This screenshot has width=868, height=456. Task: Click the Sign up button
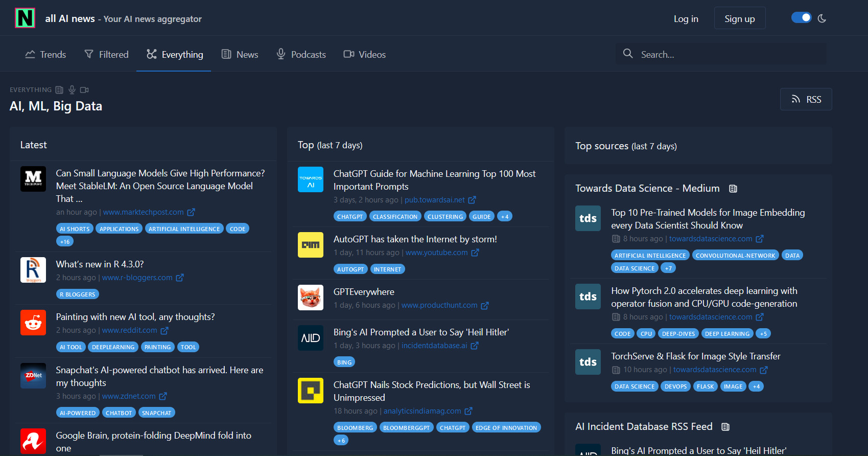pyautogui.click(x=739, y=18)
